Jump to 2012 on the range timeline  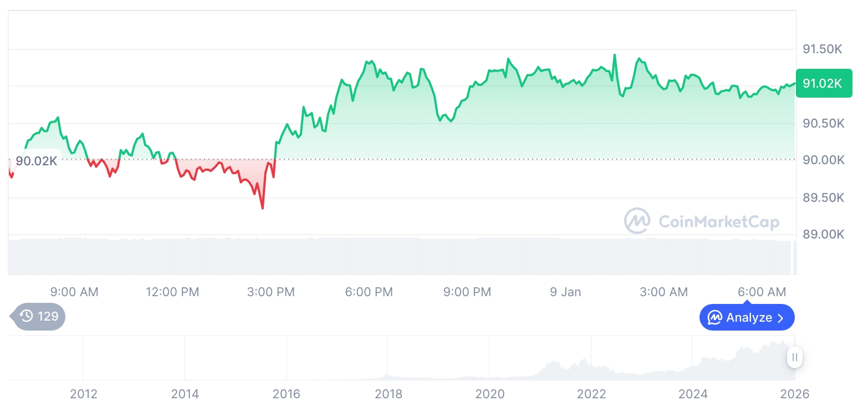(84, 394)
